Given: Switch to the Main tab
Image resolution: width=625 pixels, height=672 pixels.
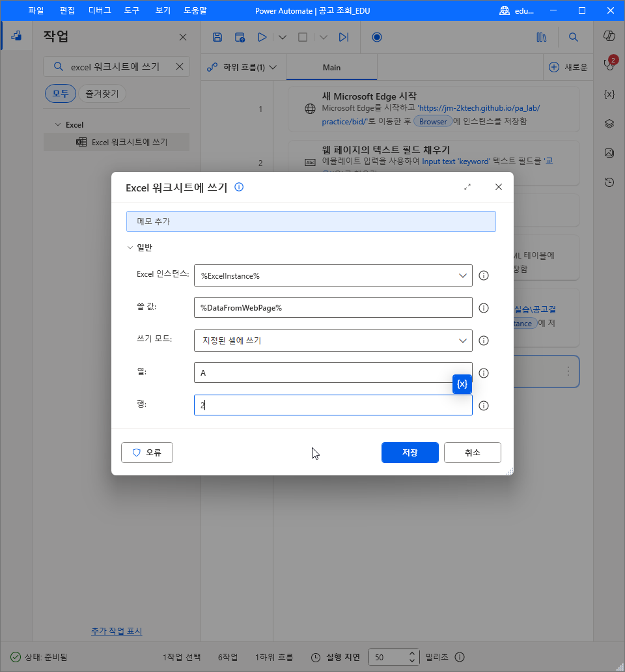Looking at the screenshot, I should 331,67.
